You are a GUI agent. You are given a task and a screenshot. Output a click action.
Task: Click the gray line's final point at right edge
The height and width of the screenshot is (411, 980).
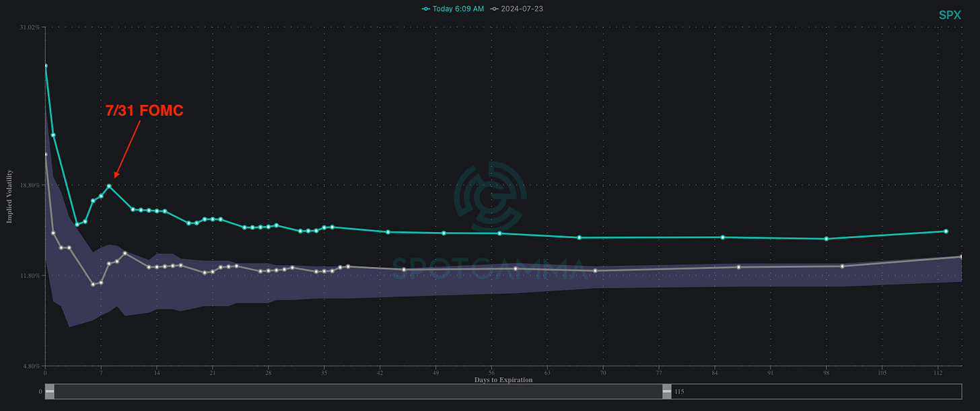pyautogui.click(x=960, y=257)
